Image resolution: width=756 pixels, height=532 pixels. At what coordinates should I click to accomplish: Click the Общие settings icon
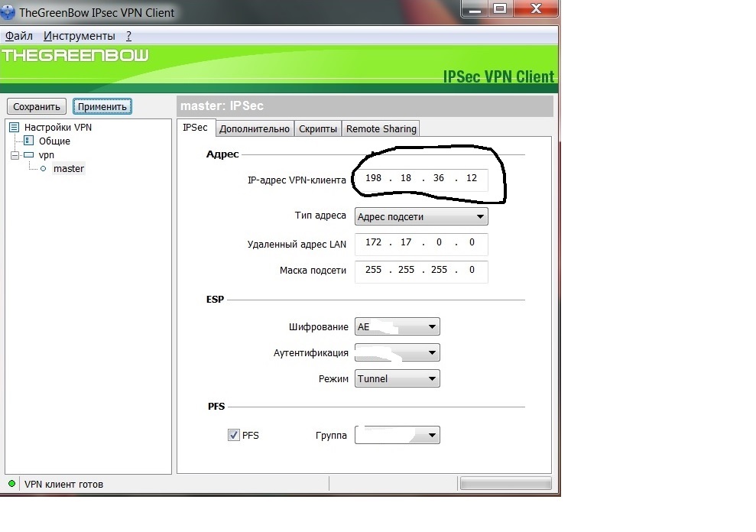click(x=29, y=141)
